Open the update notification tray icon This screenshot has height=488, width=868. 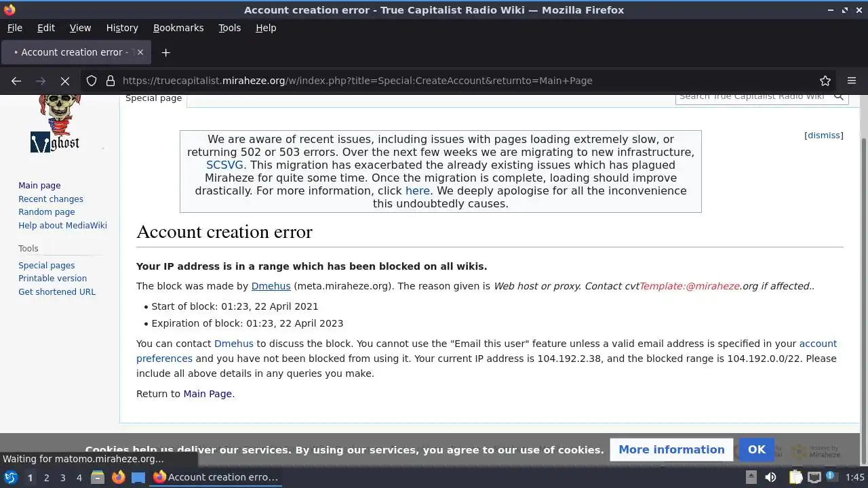pyautogui.click(x=831, y=477)
